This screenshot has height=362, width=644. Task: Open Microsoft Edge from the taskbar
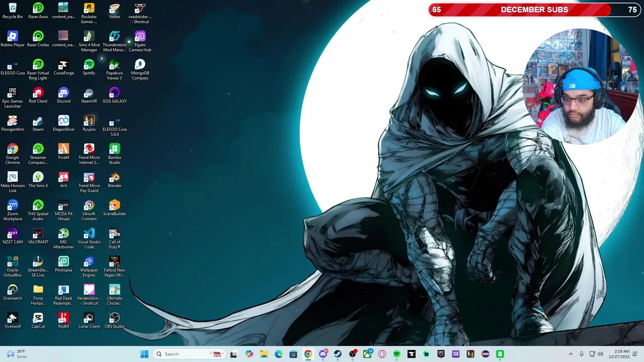279,354
